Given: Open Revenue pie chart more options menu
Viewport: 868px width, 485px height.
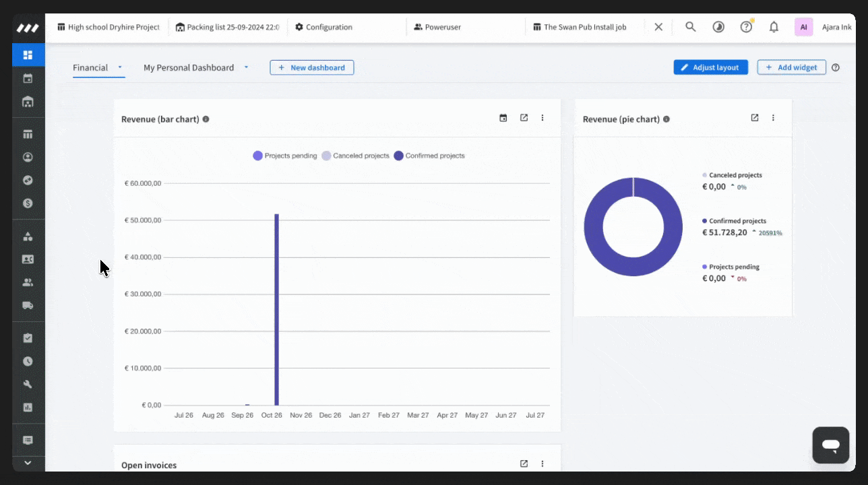Looking at the screenshot, I should click(773, 118).
